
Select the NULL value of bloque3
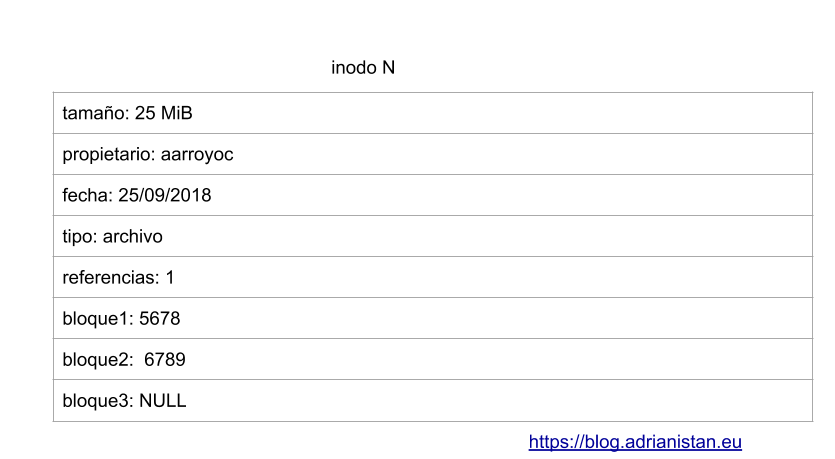click(163, 401)
